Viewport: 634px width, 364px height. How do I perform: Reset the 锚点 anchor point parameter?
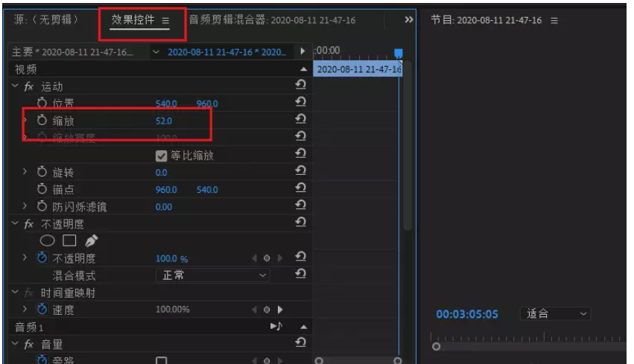coord(300,188)
